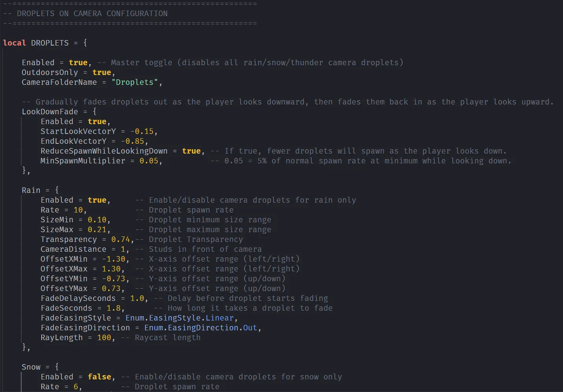
Task: Click the ReduceSpawnWhileLookingDown true value
Action: pos(191,151)
